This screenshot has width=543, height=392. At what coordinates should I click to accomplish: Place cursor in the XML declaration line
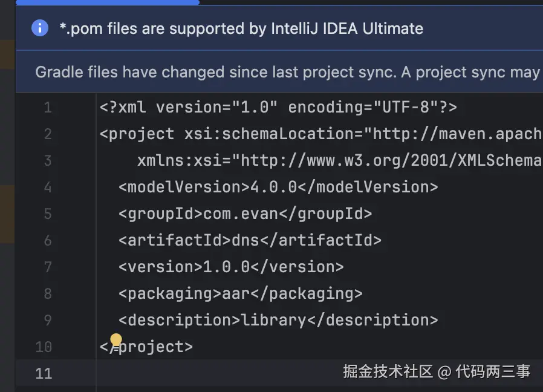coord(278,108)
